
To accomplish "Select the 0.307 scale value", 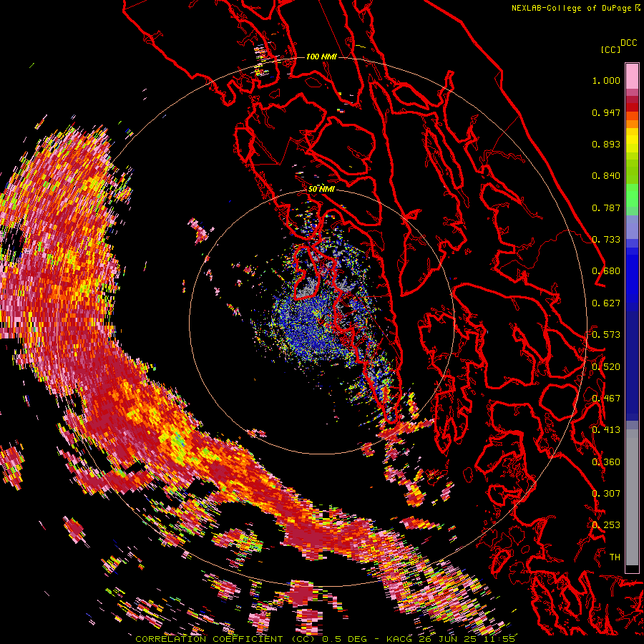I will [606, 494].
